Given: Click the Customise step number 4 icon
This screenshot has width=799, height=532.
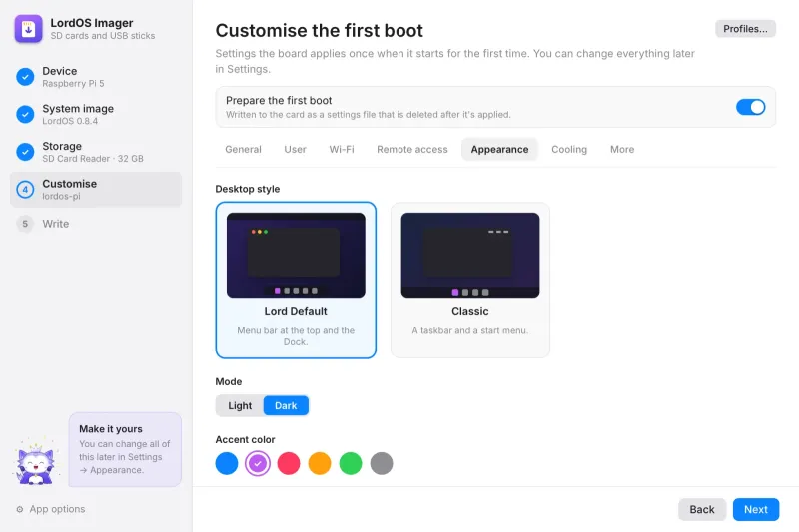Looking at the screenshot, I should 25,190.
